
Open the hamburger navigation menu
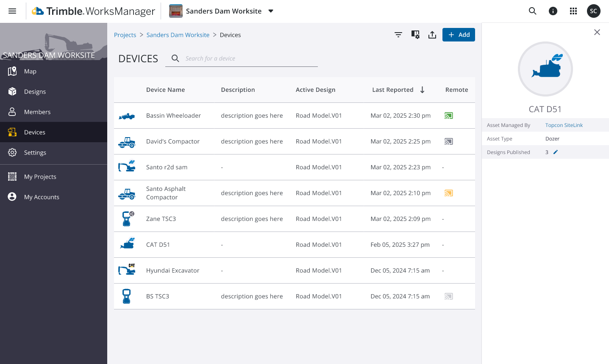12,11
